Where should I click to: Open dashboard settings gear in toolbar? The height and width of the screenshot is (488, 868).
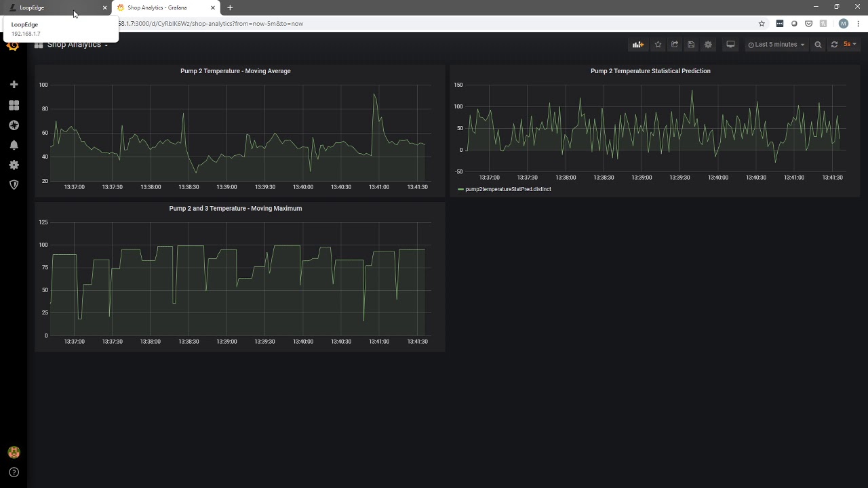click(708, 45)
